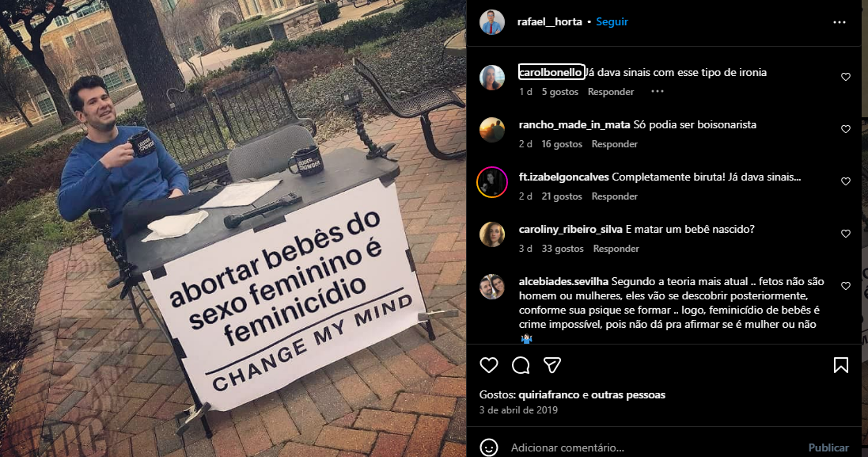The width and height of the screenshot is (868, 457).
Task: Like the post with the heart icon
Action: pos(489,365)
